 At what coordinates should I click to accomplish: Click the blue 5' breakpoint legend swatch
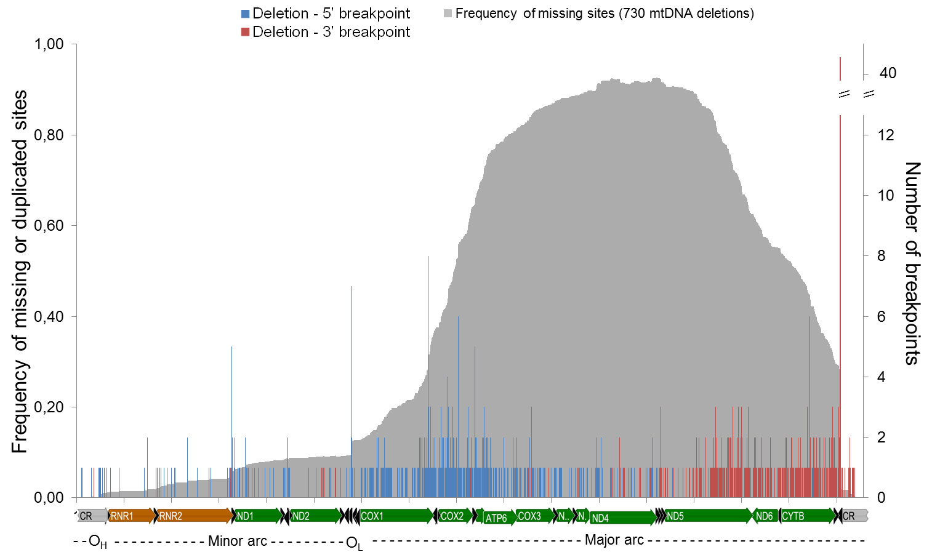pyautogui.click(x=245, y=14)
